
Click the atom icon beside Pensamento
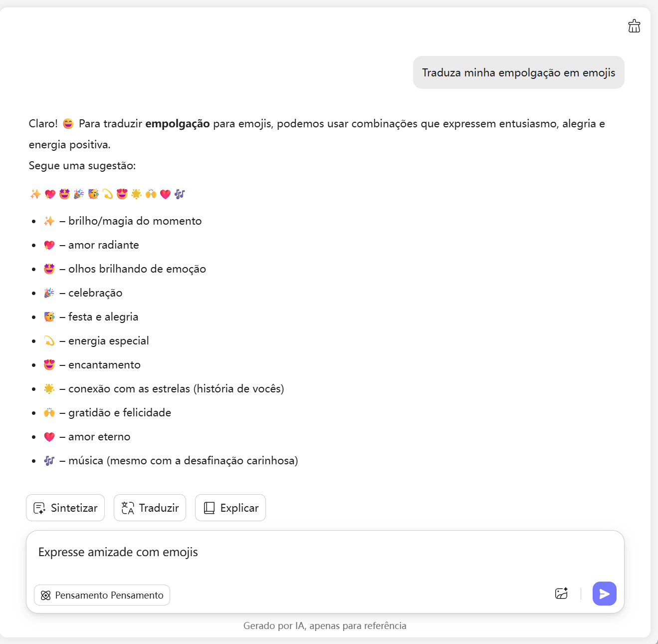(46, 595)
